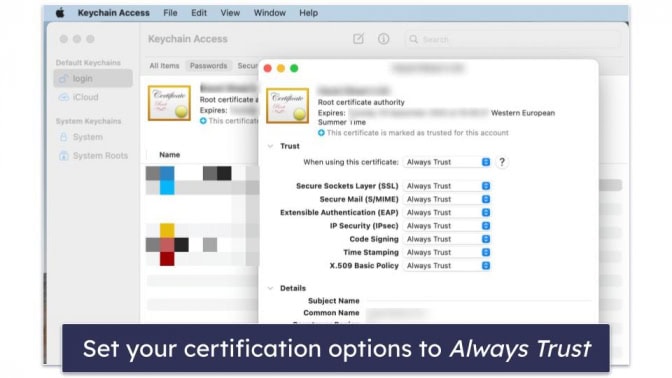Open the Code Signing dropdown
The width and height of the screenshot is (672, 378).
click(447, 239)
